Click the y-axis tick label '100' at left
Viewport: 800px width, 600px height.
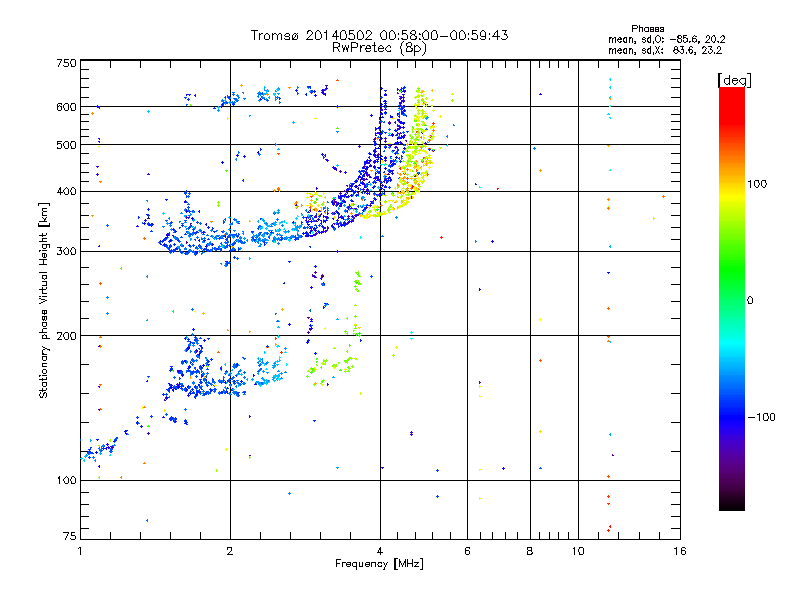(66, 481)
